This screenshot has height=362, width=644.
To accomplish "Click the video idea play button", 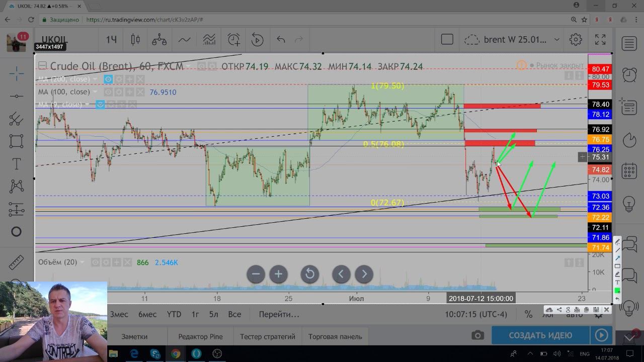I will pos(601,335).
